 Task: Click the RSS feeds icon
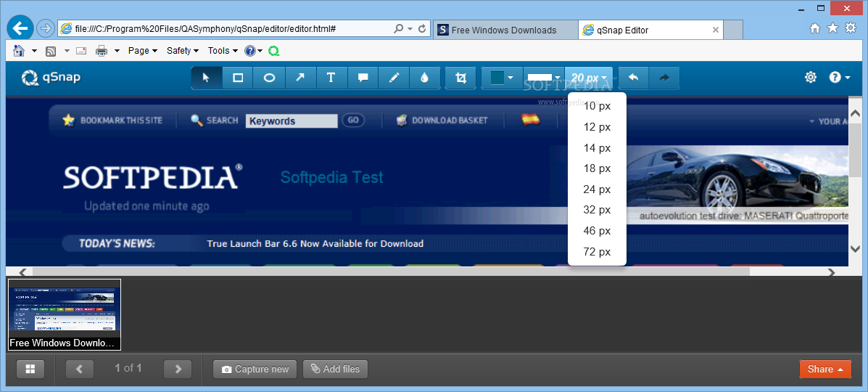tap(50, 51)
